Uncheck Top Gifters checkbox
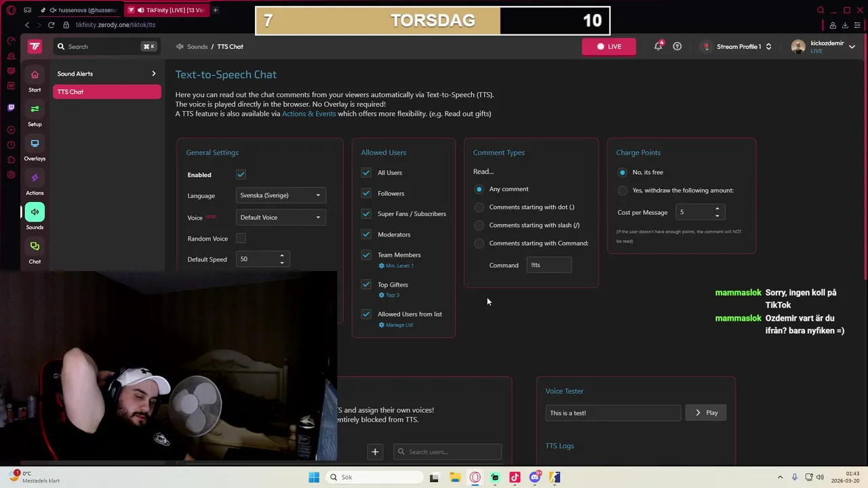The width and height of the screenshot is (868, 488). [x=366, y=285]
